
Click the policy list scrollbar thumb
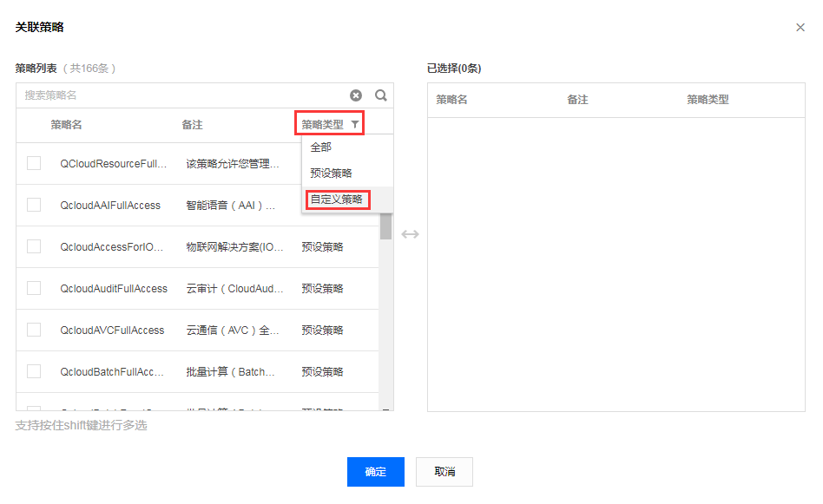click(385, 226)
